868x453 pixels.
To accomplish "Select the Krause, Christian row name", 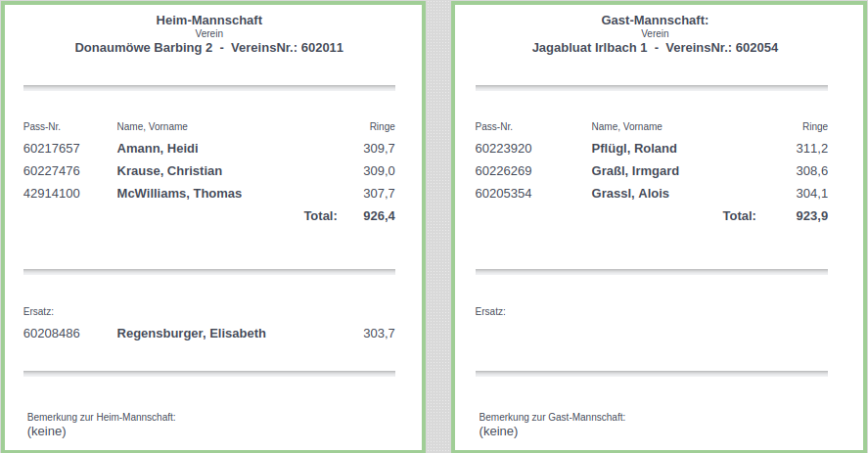I will 169,171.
